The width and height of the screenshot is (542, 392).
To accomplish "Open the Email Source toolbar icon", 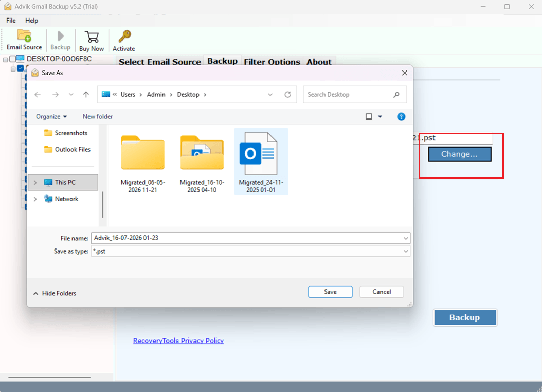I will [24, 40].
